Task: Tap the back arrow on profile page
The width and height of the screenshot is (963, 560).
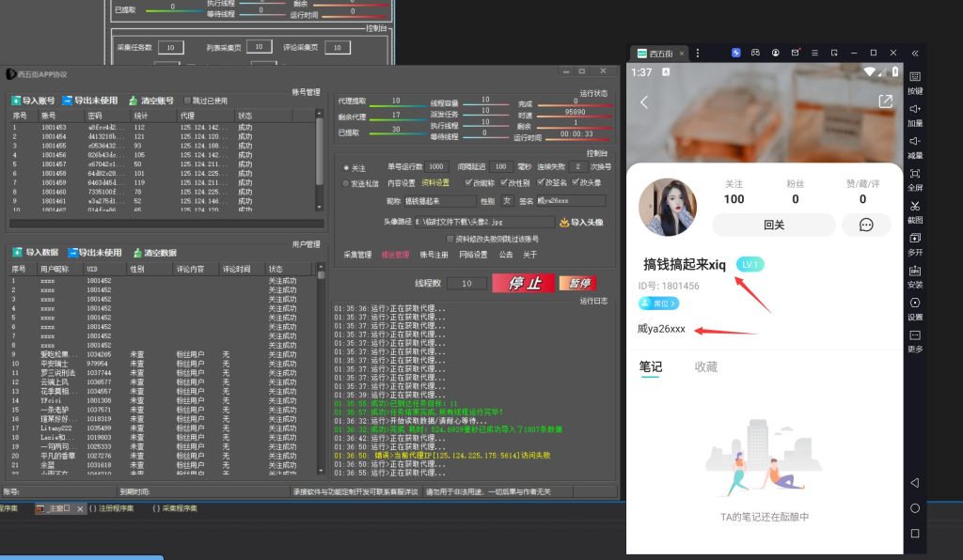Action: click(645, 101)
